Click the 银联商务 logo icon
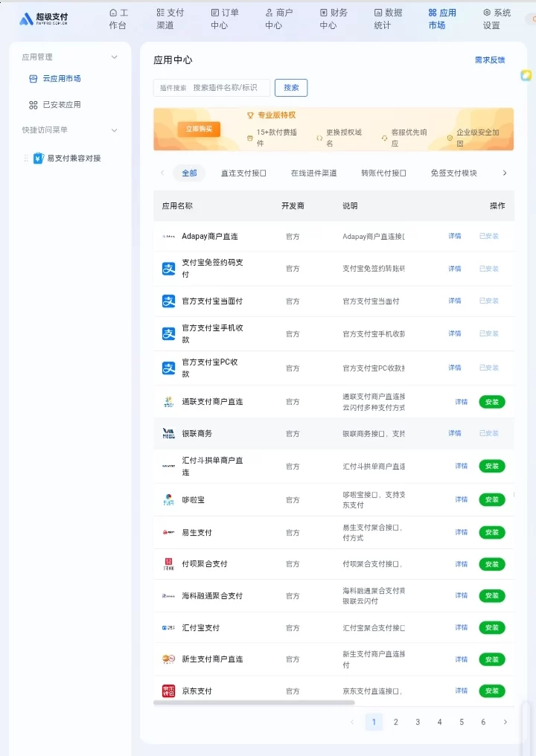This screenshot has width=536, height=756. coord(168,433)
